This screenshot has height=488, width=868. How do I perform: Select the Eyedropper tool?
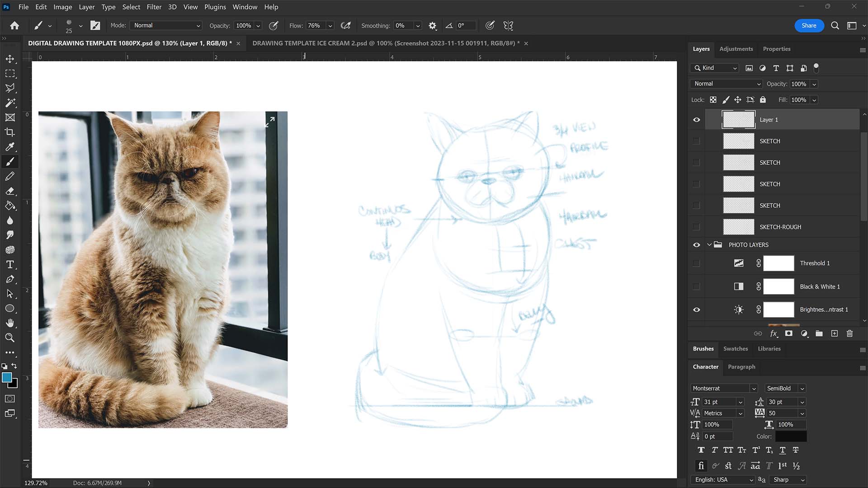pyautogui.click(x=9, y=147)
